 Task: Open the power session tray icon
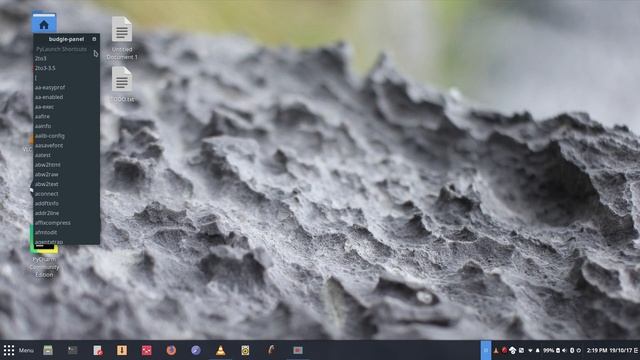(x=579, y=351)
